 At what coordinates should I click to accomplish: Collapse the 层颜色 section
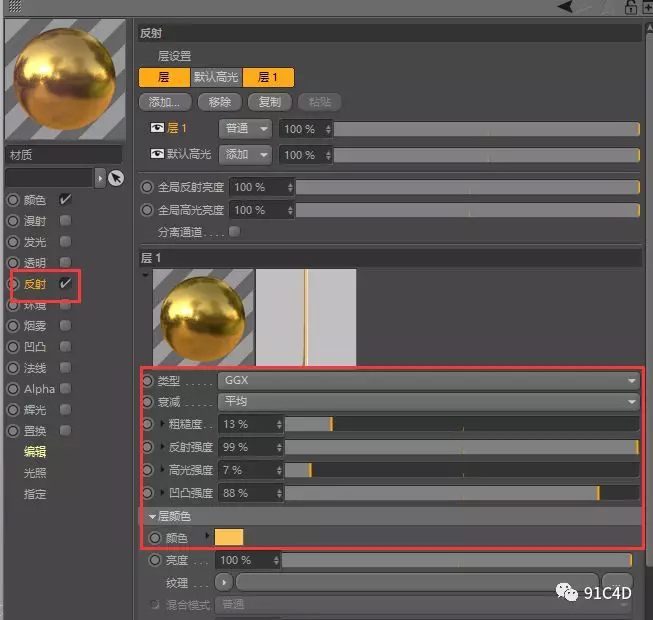click(152, 516)
